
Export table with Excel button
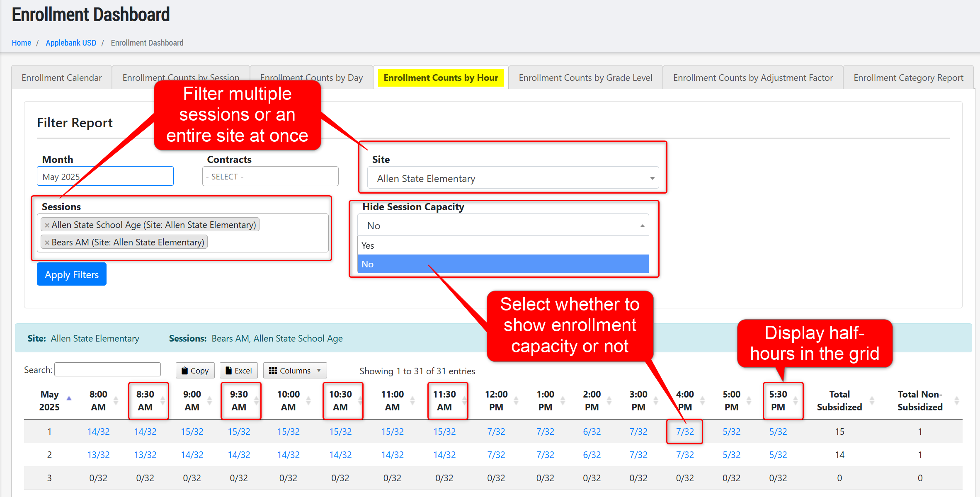coord(239,371)
